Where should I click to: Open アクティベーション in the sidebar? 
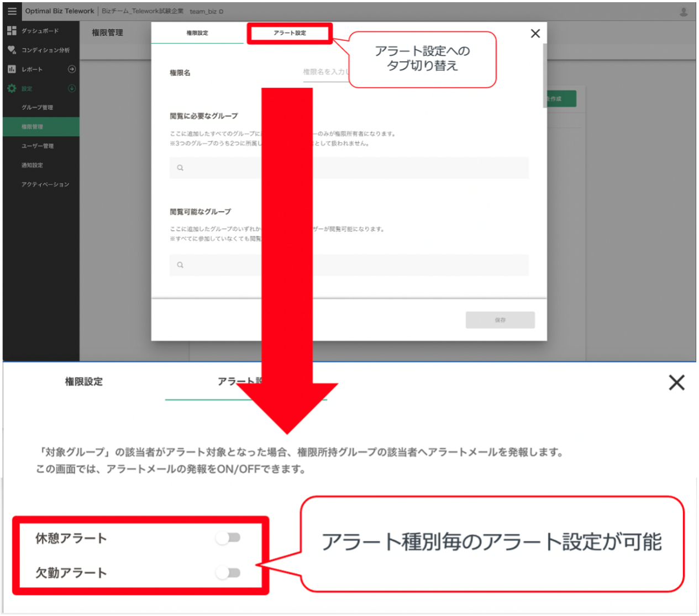click(41, 185)
